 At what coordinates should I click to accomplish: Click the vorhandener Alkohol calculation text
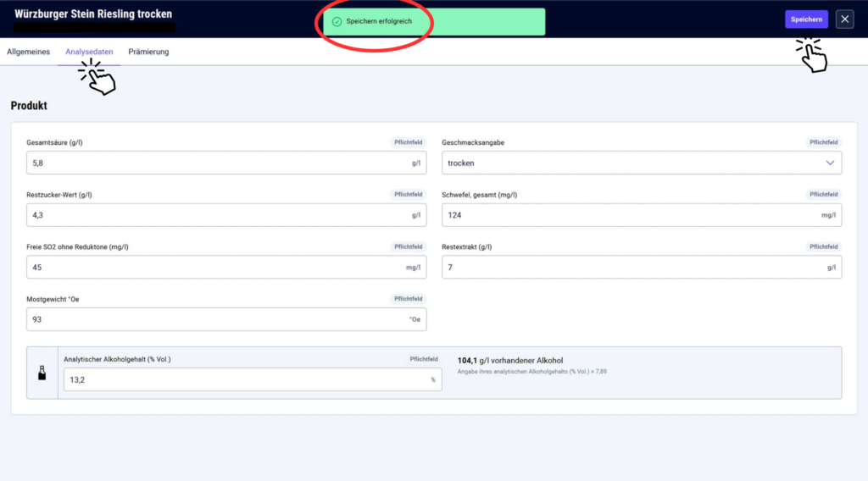[509, 361]
